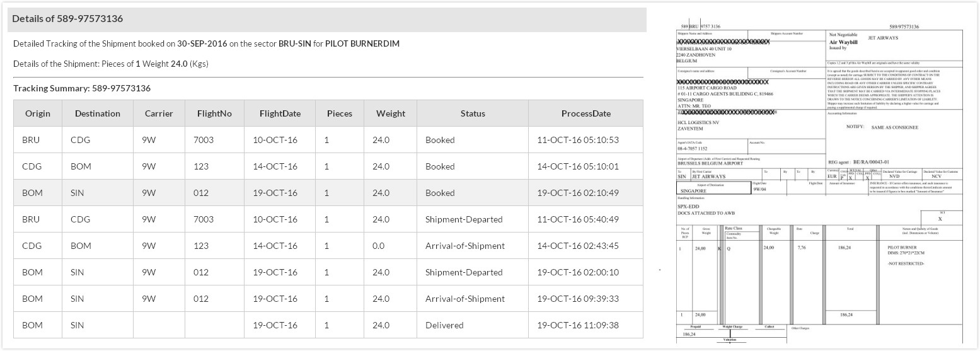Click the Pieces column header
This screenshot has height=351, width=980.
340,113
